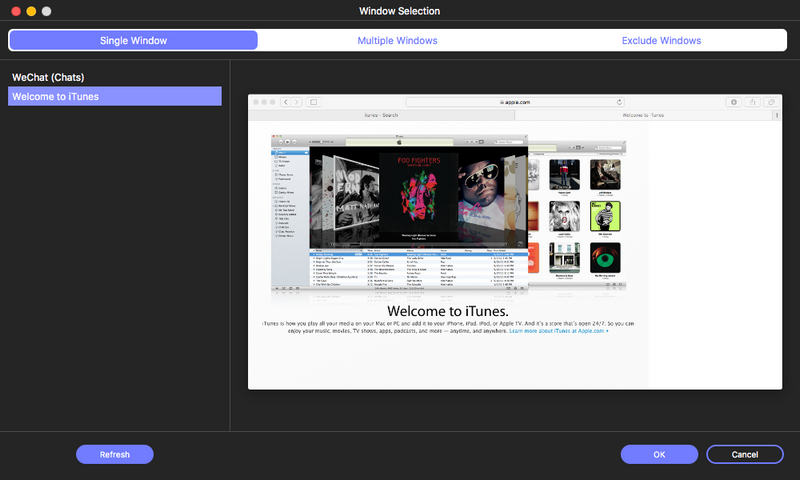Click the Safari window preview thumbnail
The image size is (800, 480).
coord(515,242)
